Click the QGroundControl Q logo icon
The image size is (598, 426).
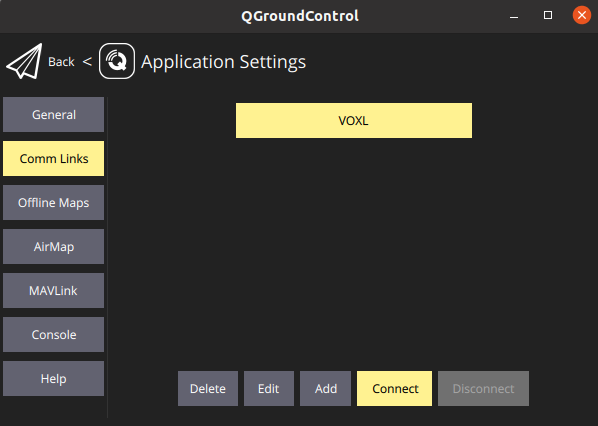pyautogui.click(x=117, y=61)
